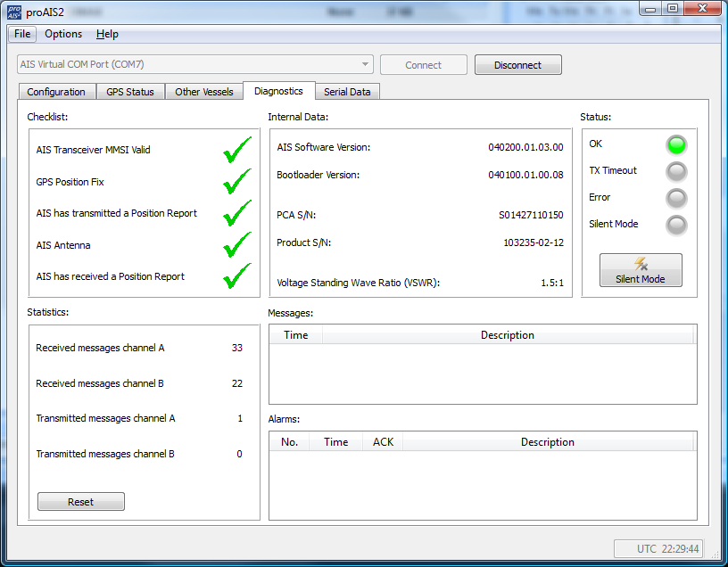The height and width of the screenshot is (567, 728).
Task: Click the Description column header in Alarms
Action: pyautogui.click(x=547, y=442)
